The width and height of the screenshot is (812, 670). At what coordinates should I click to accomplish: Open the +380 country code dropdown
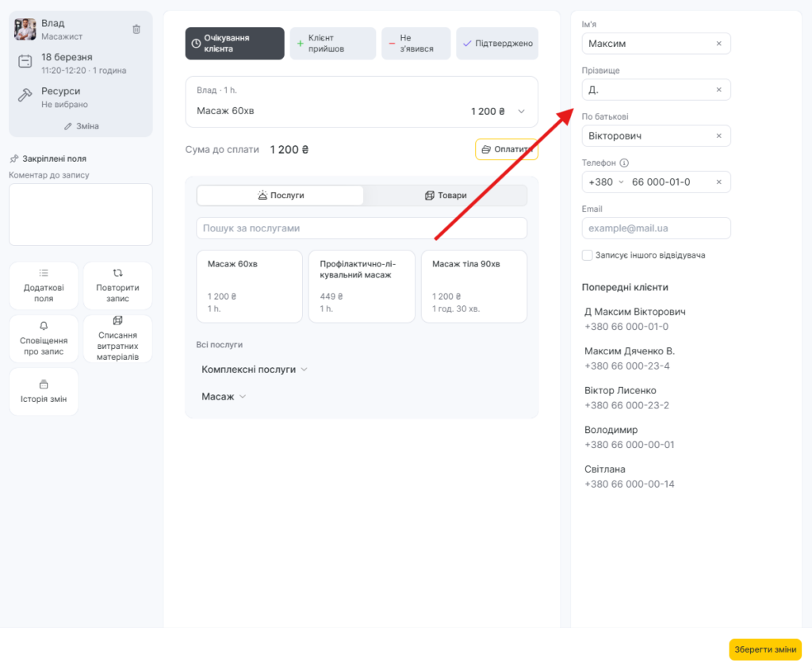coord(606,182)
